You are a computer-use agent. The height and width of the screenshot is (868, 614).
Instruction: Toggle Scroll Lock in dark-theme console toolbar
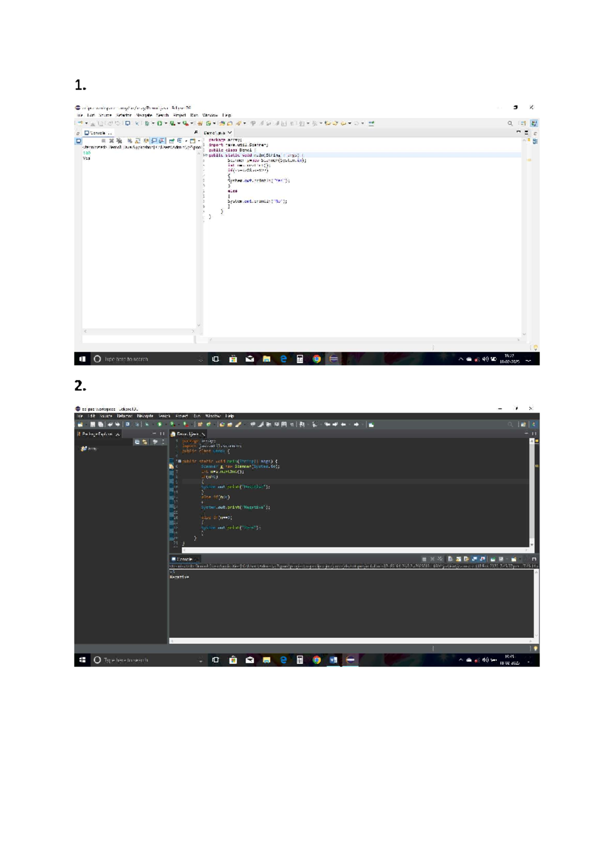pyautogui.click(x=458, y=559)
